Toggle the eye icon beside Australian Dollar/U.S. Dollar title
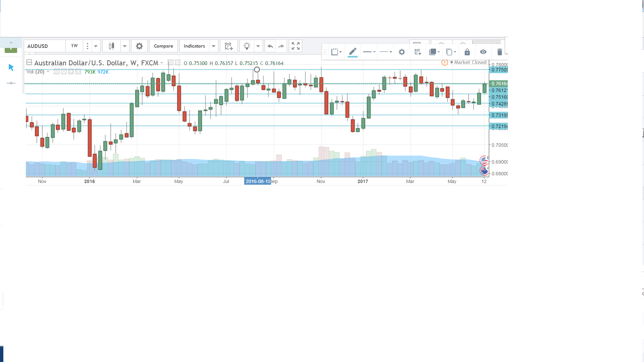This screenshot has width=644, height=362. pyautogui.click(x=170, y=62)
